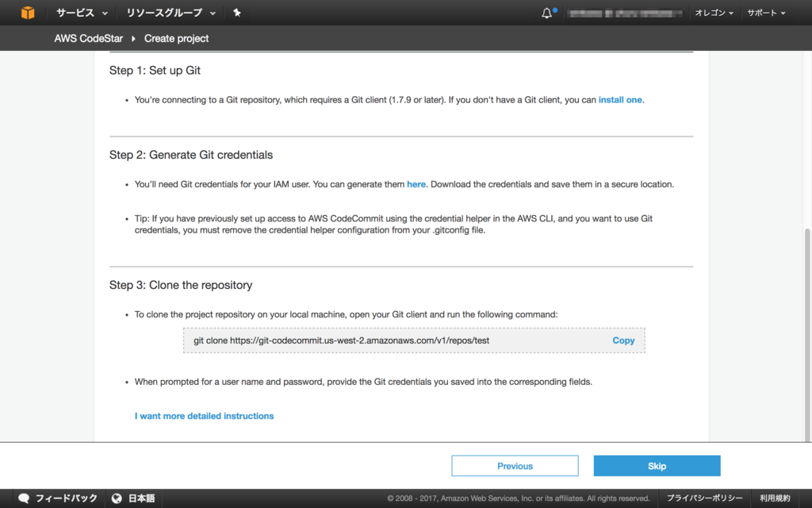Image resolution: width=812 pixels, height=508 pixels.
Task: Select the "Step 2: Generate Git credentials" heading
Action: click(x=191, y=155)
